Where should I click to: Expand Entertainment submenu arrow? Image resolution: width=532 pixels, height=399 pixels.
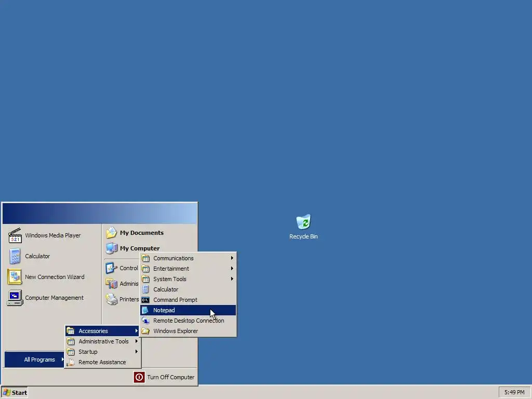[x=232, y=269]
